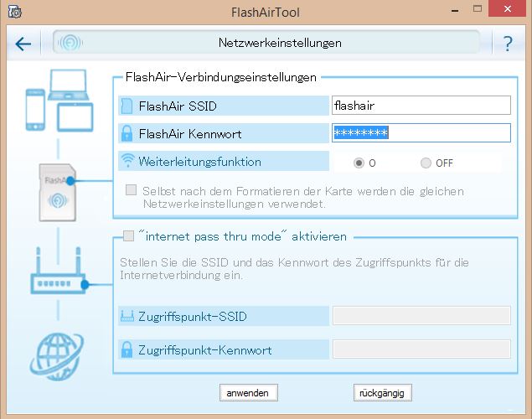Click the FlashAir SSID text field
The image size is (532, 419).
421,106
